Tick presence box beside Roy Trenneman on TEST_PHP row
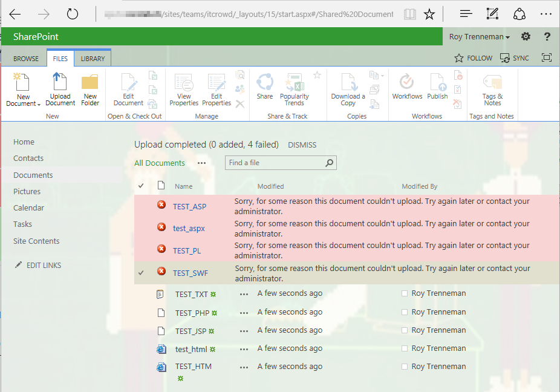This screenshot has width=560, height=392. point(405,312)
